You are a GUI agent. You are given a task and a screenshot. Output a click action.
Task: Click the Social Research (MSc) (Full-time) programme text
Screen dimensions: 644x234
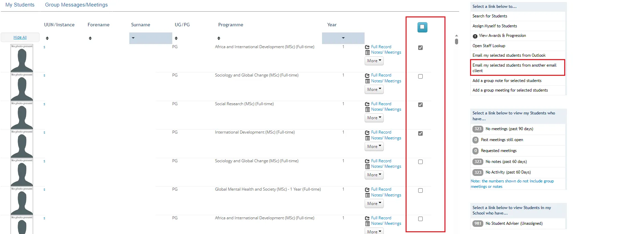tap(244, 104)
